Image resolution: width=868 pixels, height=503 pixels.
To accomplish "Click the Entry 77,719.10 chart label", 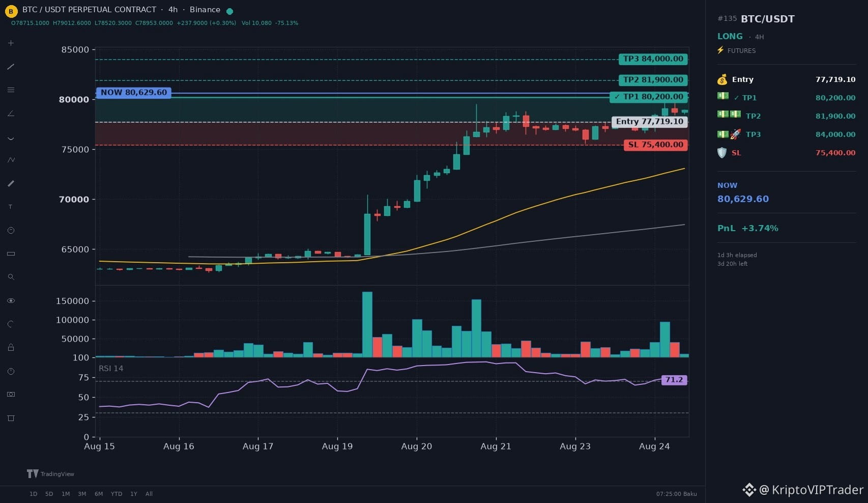I will 650,122.
